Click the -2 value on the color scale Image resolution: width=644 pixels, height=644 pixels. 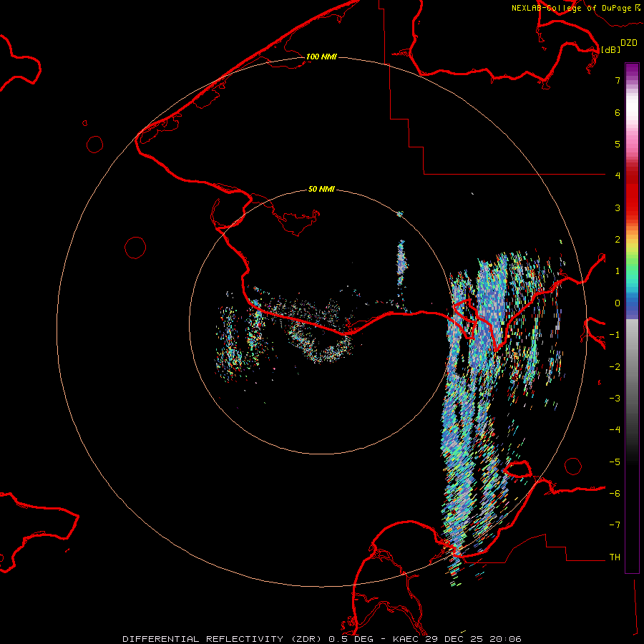[615, 367]
